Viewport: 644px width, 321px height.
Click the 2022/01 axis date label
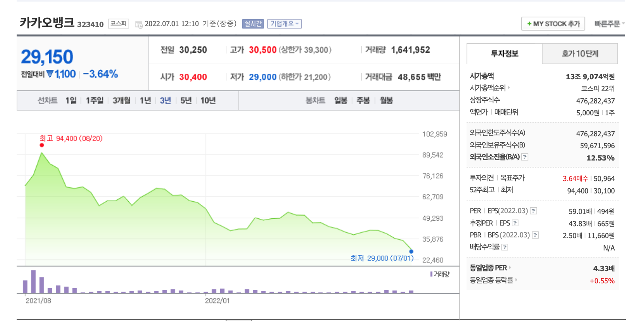[217, 301]
